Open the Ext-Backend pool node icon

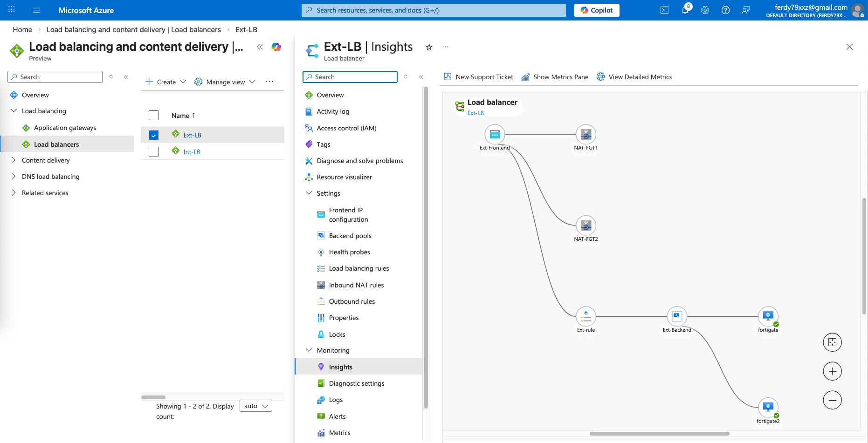click(x=677, y=317)
